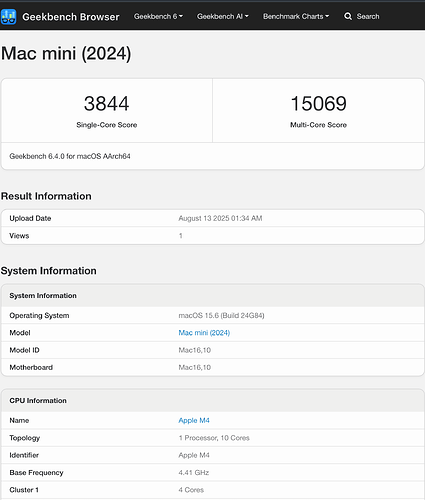
Task: Click the Single-Core Score value 3844
Action: 107,103
